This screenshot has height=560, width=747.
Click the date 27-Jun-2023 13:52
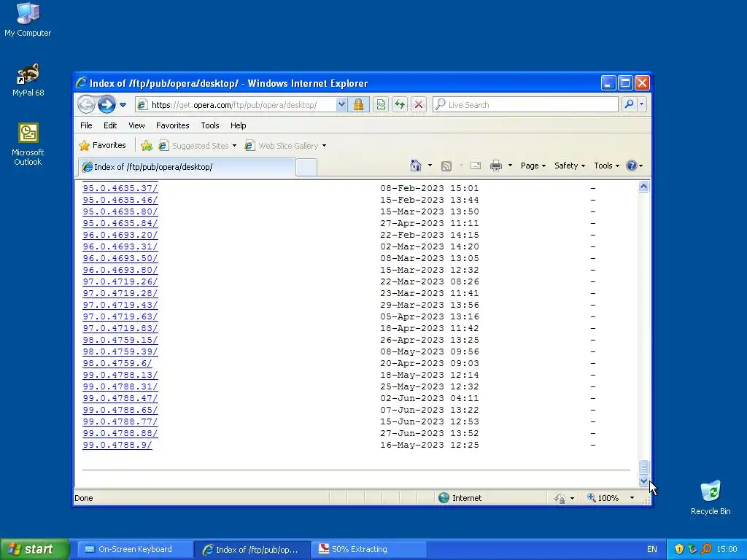click(x=429, y=433)
